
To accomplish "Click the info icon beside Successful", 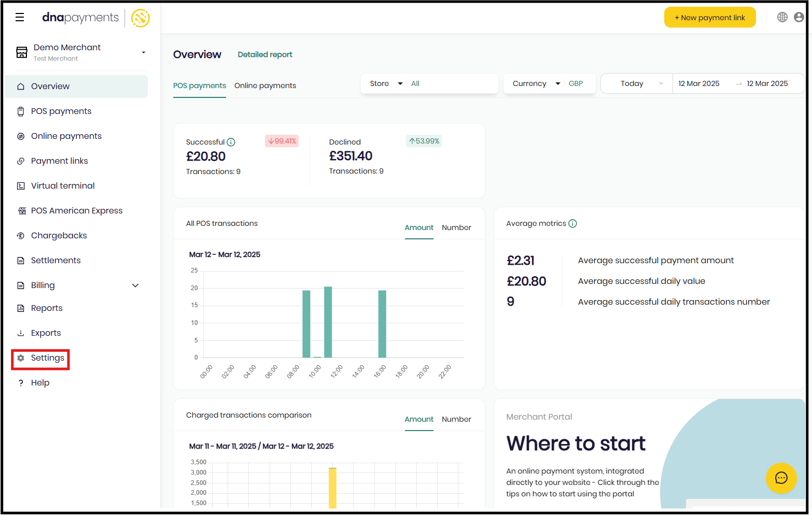I will (231, 142).
